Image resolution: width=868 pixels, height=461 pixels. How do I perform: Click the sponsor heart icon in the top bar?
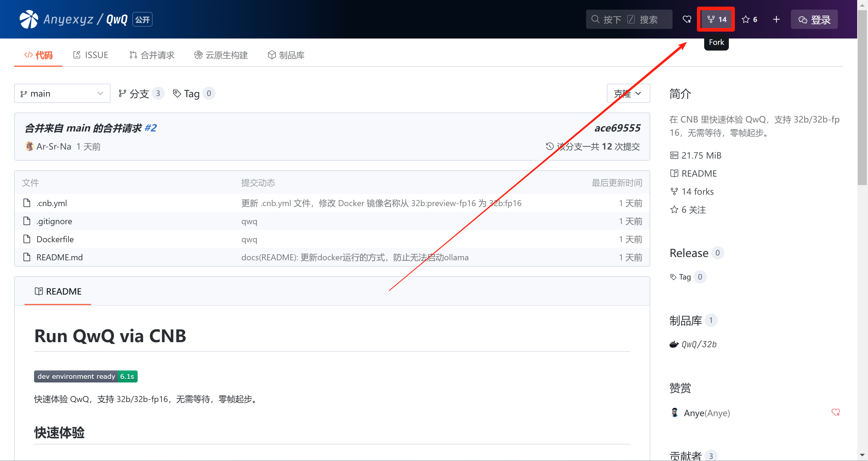pos(687,19)
